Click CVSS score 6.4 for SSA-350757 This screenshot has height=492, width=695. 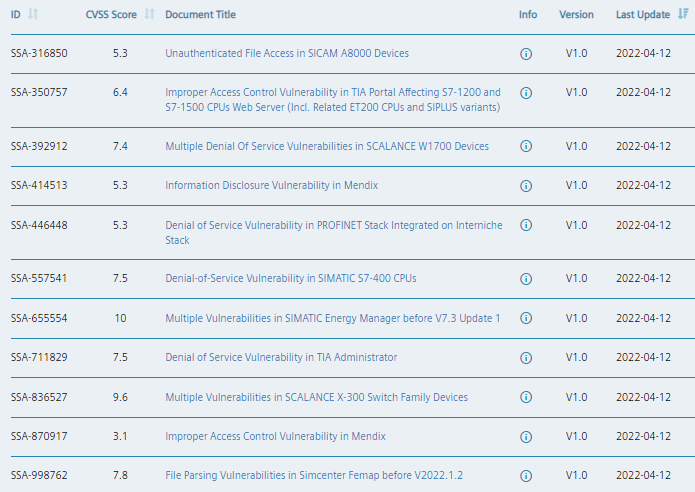click(x=120, y=92)
